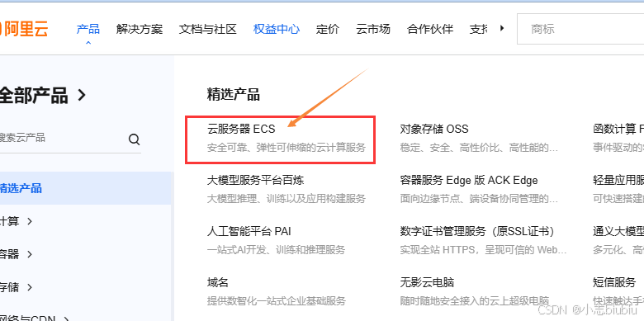This screenshot has height=321, width=644.
Task: Open 文档与社区 in top navigation
Action: pos(208,29)
